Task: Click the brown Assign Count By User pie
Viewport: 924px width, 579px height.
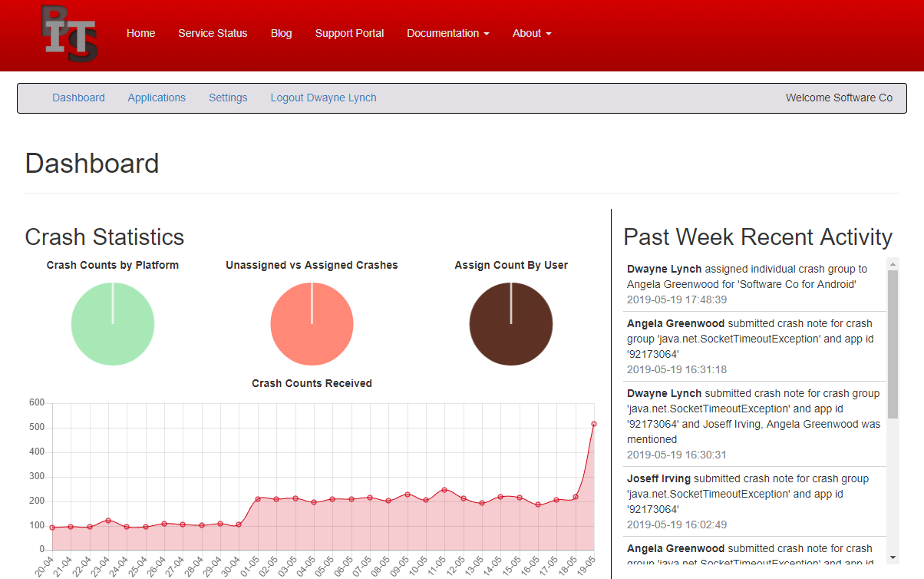Action: click(510, 324)
